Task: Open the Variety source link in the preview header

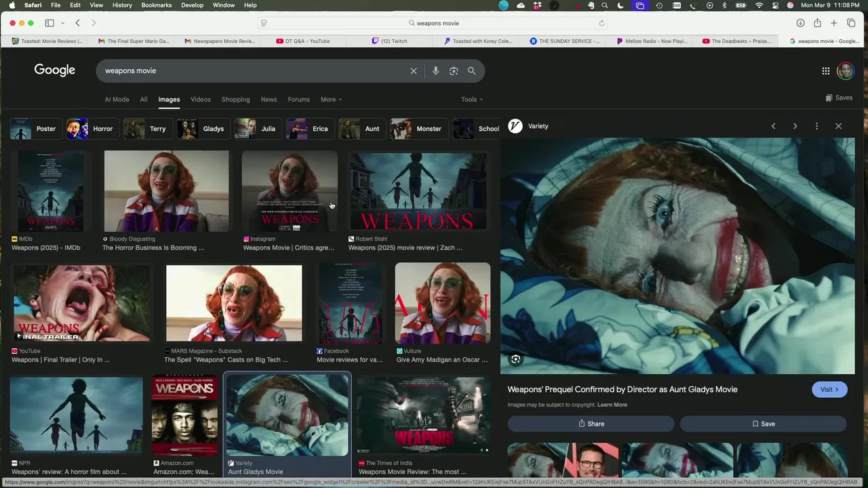Action: click(528, 126)
